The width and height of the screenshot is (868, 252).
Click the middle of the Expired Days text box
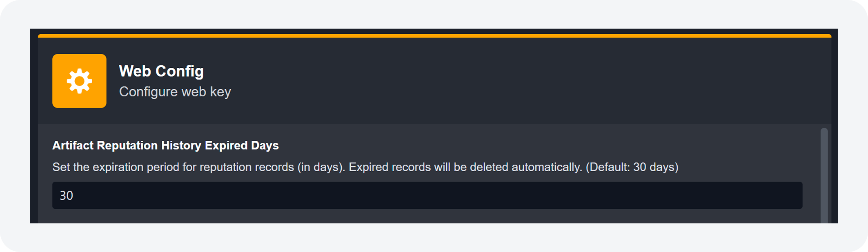[x=427, y=195]
